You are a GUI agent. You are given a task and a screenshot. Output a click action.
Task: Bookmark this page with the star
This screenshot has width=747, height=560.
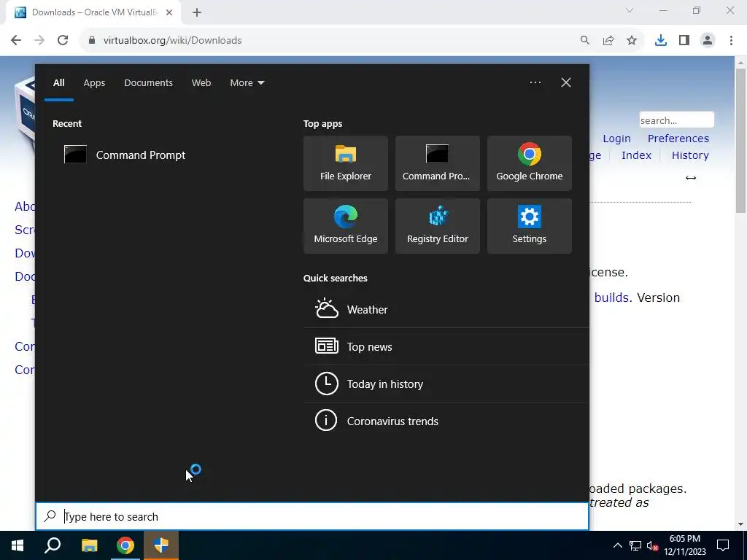[x=632, y=41]
